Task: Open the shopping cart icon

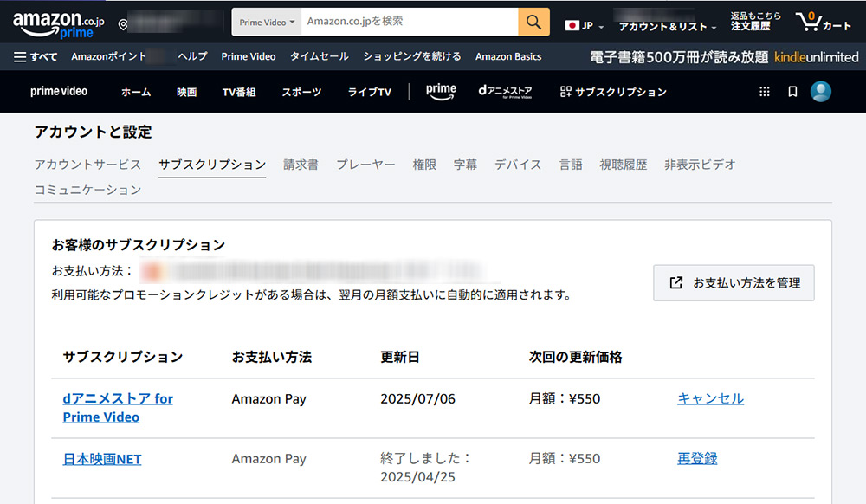Action: tap(808, 22)
